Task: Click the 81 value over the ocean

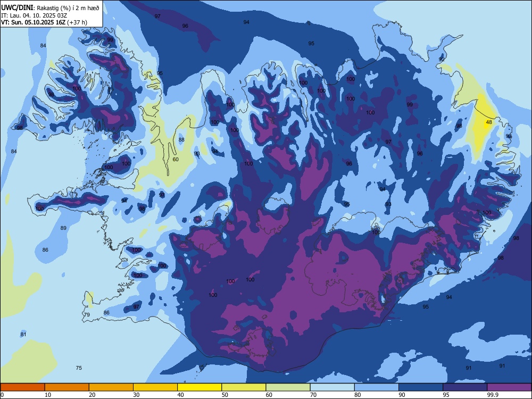Action: pyautogui.click(x=23, y=335)
